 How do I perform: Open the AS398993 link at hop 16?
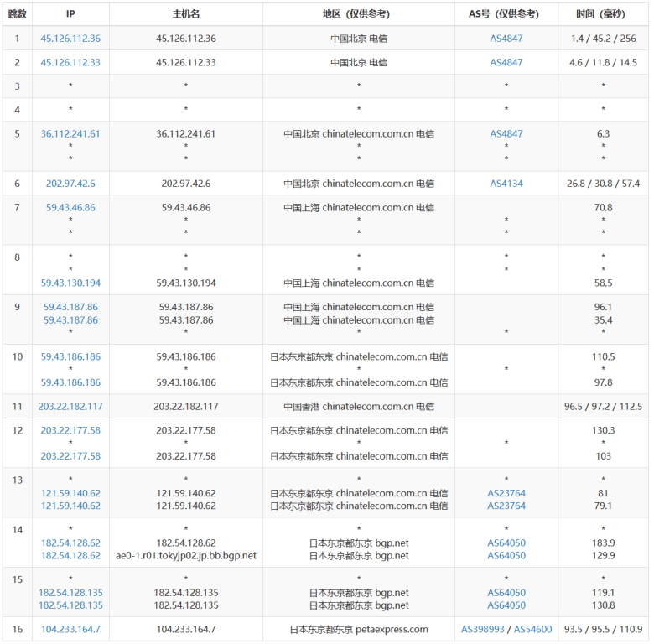point(483,630)
